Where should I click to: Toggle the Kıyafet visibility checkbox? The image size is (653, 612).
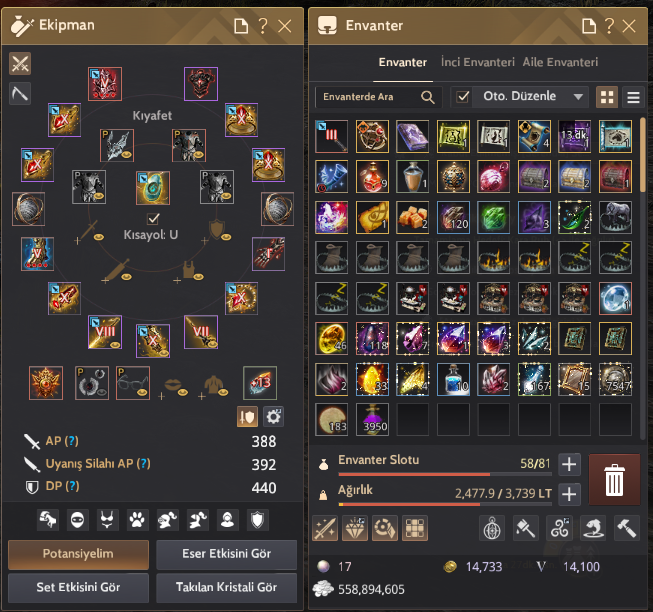click(153, 219)
